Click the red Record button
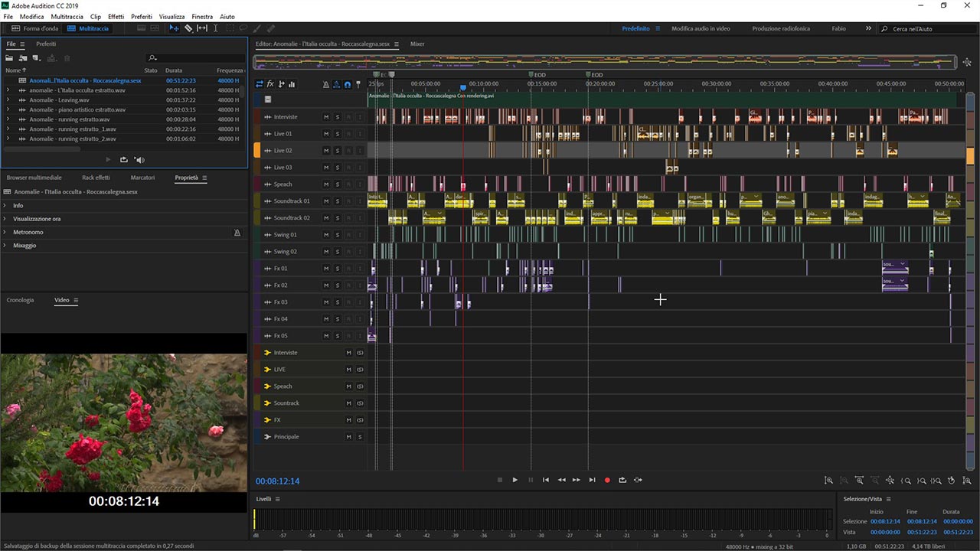 [607, 480]
